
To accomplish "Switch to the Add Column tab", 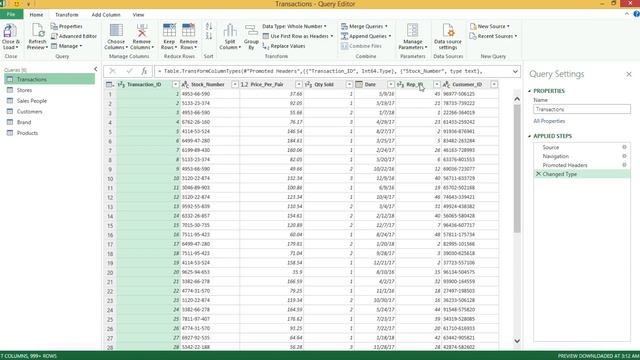I will click(x=106, y=15).
